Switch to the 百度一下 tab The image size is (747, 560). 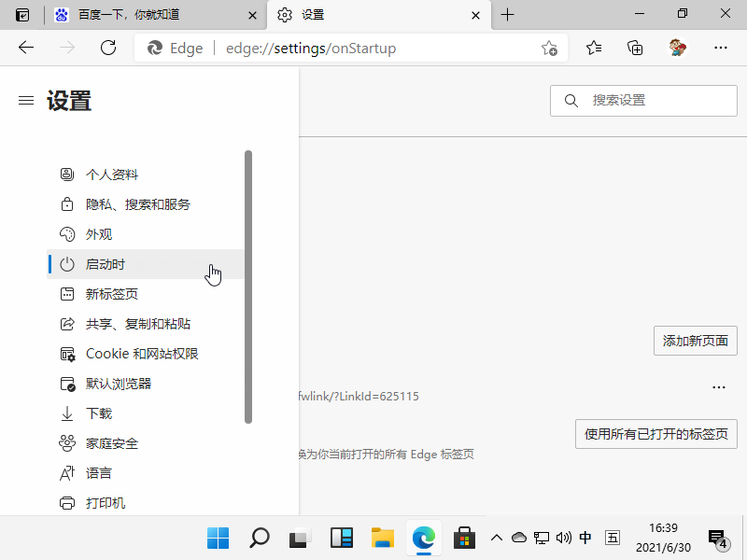154,15
